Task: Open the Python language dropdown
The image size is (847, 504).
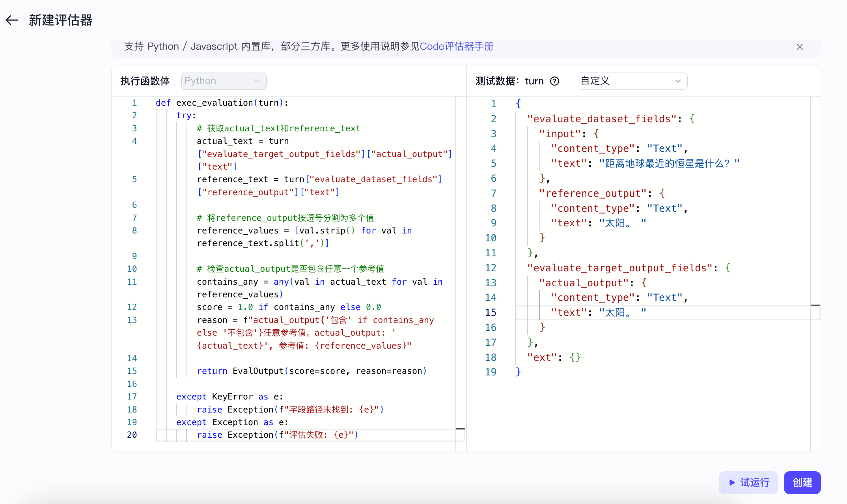Action: (x=224, y=81)
